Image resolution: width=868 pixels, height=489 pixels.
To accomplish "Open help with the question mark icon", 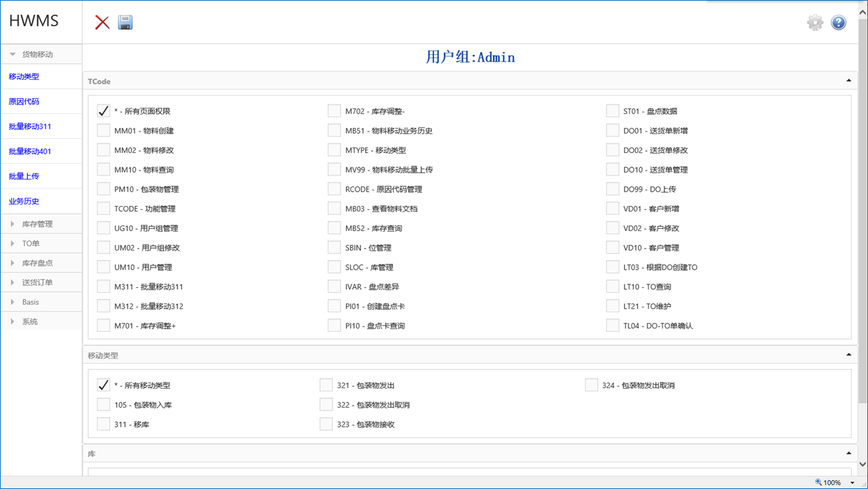I will [x=838, y=22].
